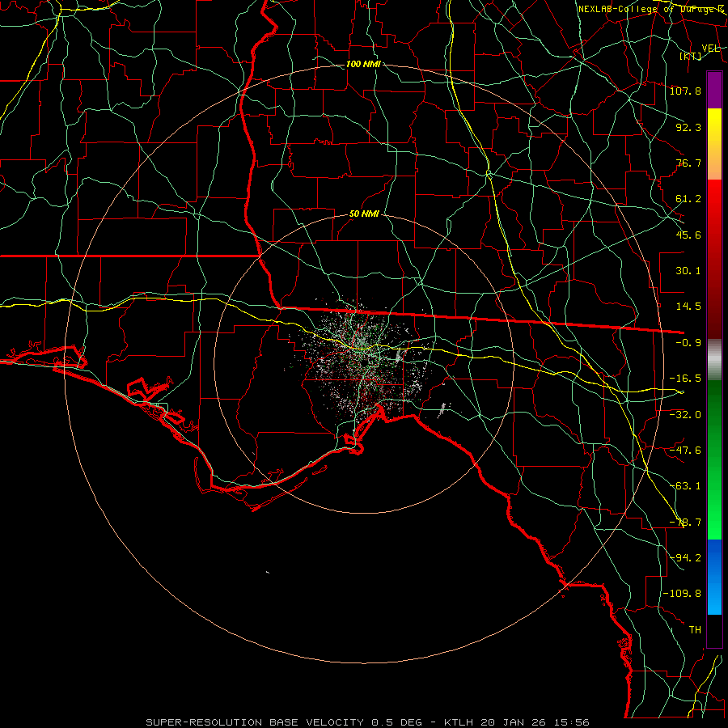Click the -0.9 velocity scale value
This screenshot has width=728, height=728.
(x=688, y=343)
